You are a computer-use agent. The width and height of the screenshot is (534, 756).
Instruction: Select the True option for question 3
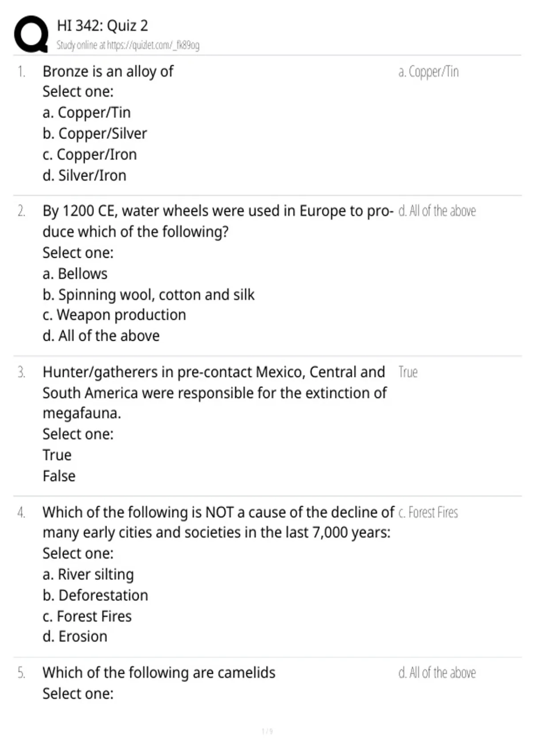pyautogui.click(x=57, y=455)
